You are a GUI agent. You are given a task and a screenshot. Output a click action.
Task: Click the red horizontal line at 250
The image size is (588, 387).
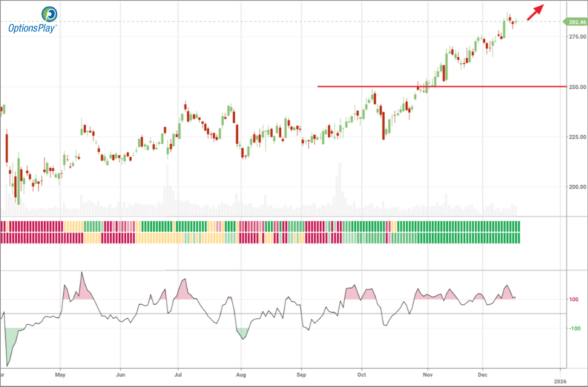431,86
